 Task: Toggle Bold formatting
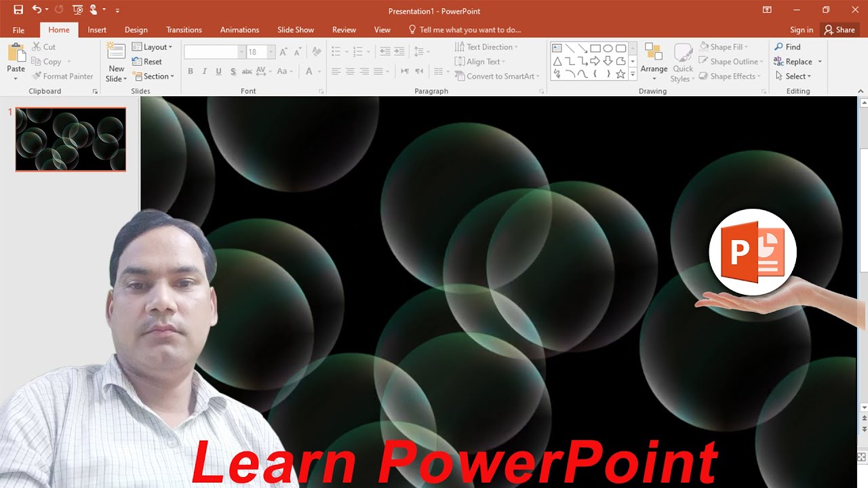point(191,71)
